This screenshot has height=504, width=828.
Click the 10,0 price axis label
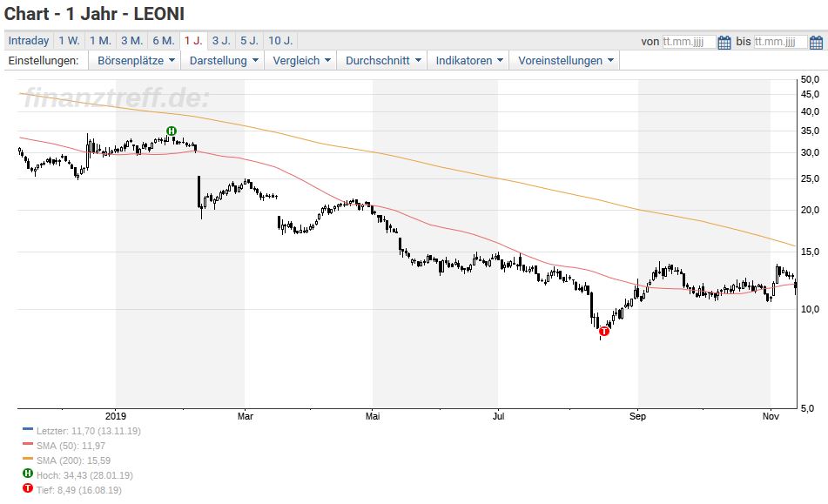coord(810,309)
